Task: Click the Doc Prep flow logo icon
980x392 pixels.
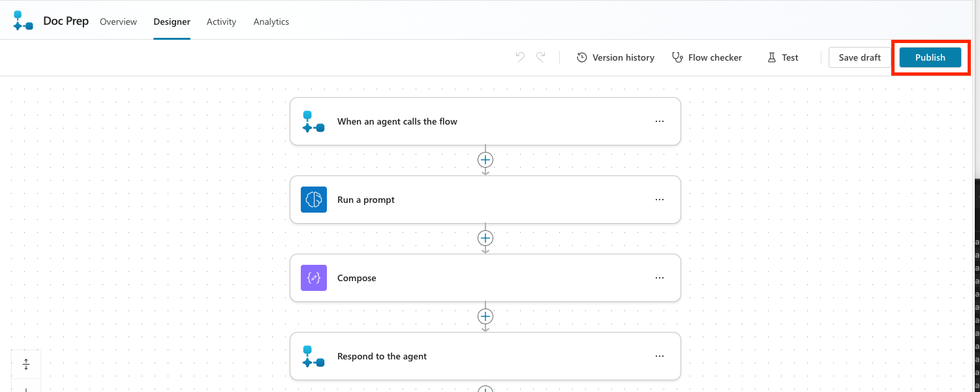Action: pos(23,21)
